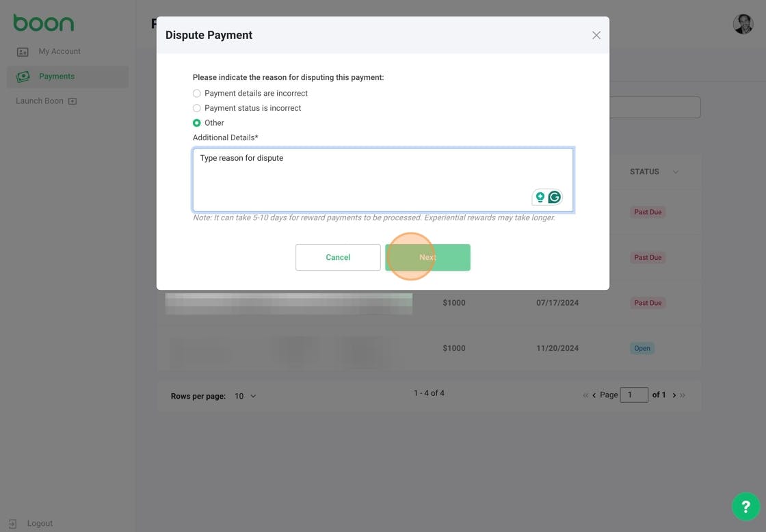Screen dimensions: 766x532
Task: Open the user profile avatar
Action: (x=743, y=24)
